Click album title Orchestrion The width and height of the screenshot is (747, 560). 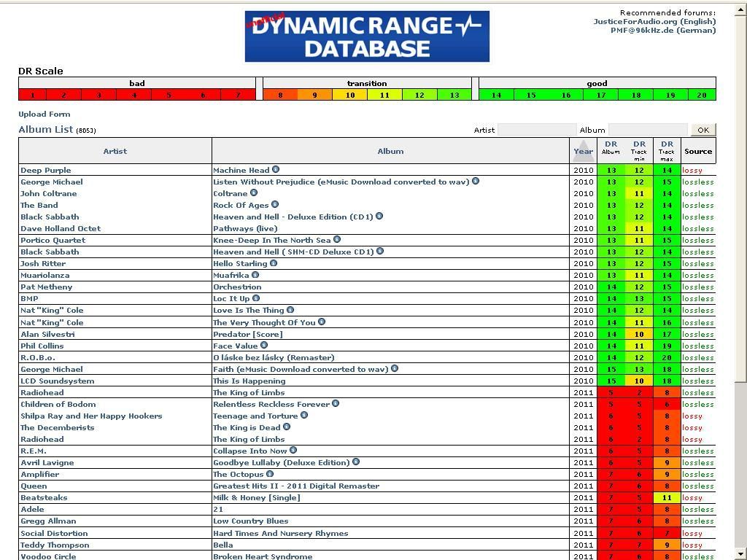[x=237, y=287]
